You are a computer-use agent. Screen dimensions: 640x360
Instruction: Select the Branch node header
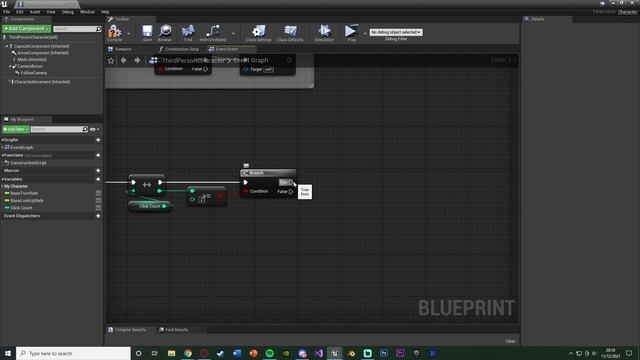[x=268, y=173]
